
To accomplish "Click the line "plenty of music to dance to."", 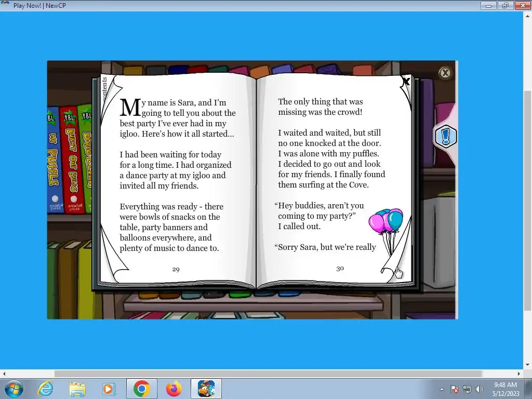I will tap(169, 248).
